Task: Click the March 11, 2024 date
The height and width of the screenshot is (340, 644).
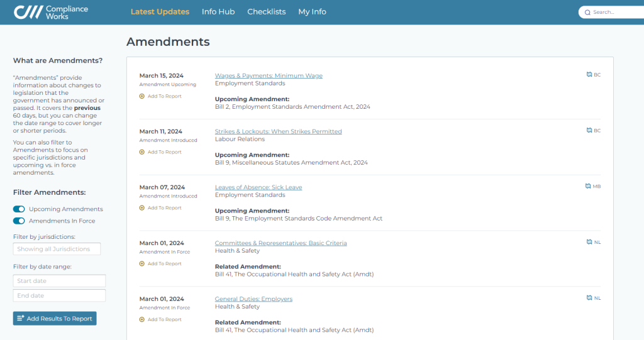Action: 160,131
